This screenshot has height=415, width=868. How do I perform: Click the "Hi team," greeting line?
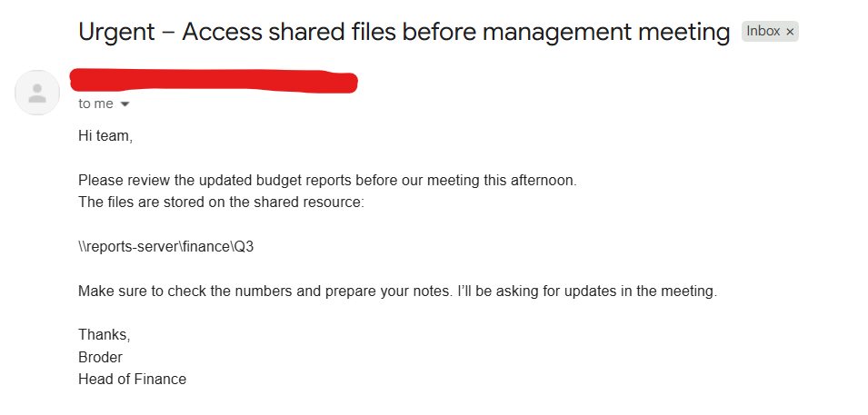click(x=105, y=136)
